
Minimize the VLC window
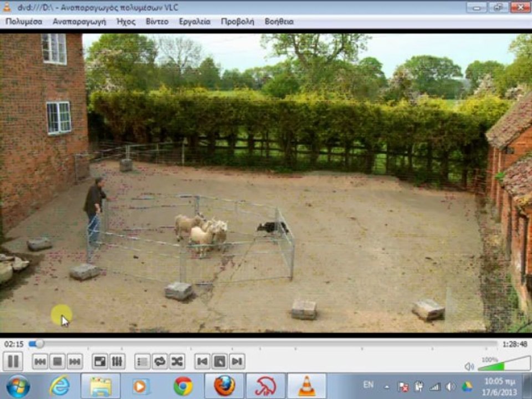(x=476, y=7)
